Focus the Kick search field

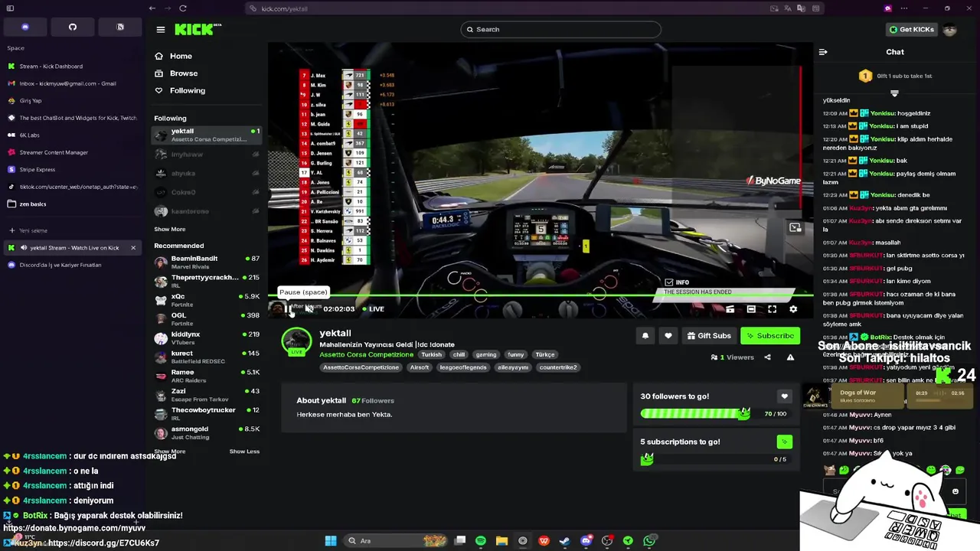pyautogui.click(x=560, y=29)
